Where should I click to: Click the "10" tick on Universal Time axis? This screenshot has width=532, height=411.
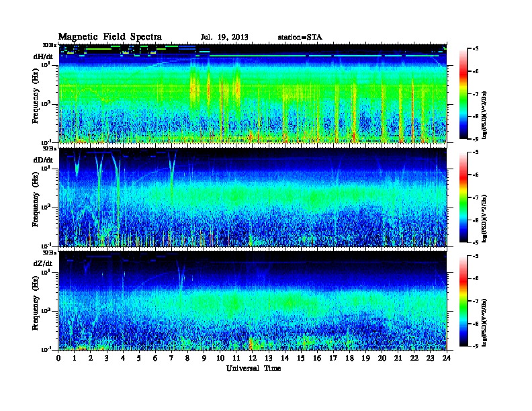tap(220, 358)
